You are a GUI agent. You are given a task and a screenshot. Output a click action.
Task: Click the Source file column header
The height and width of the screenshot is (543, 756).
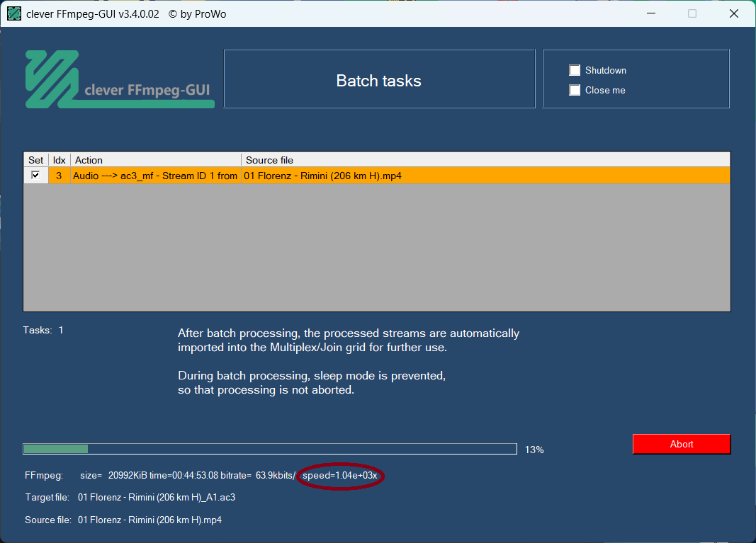[485, 160]
